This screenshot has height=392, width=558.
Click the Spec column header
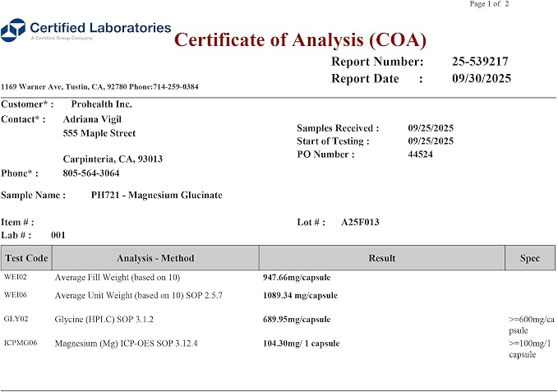(x=530, y=258)
